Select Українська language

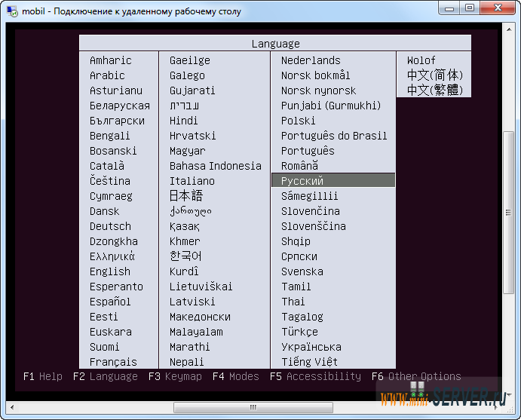click(311, 347)
